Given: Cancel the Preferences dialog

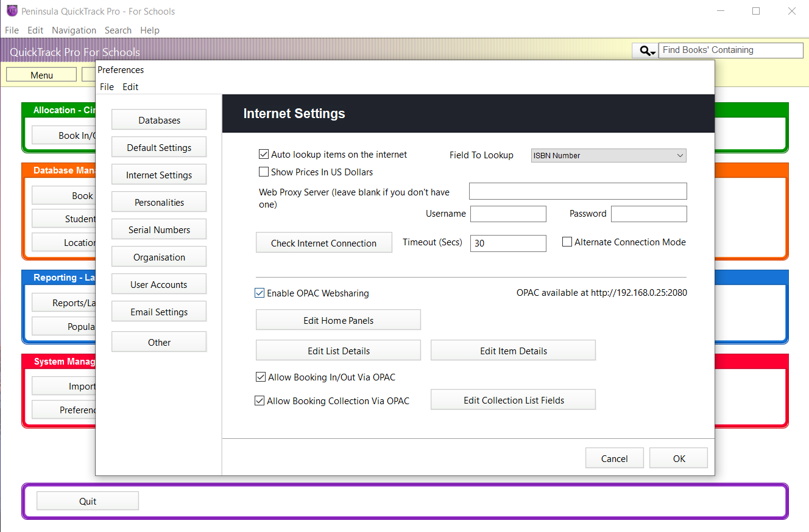Looking at the screenshot, I should (x=614, y=458).
